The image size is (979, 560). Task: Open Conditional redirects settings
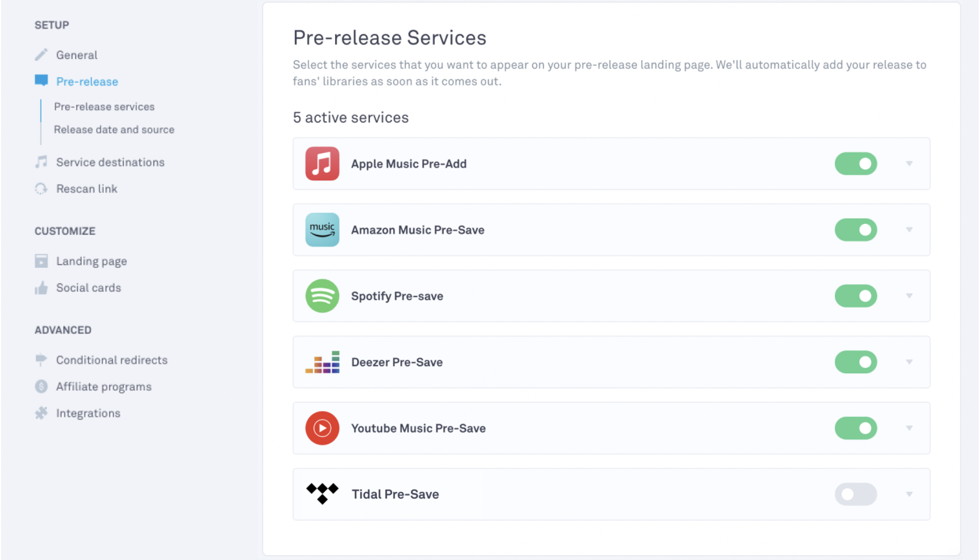click(112, 360)
